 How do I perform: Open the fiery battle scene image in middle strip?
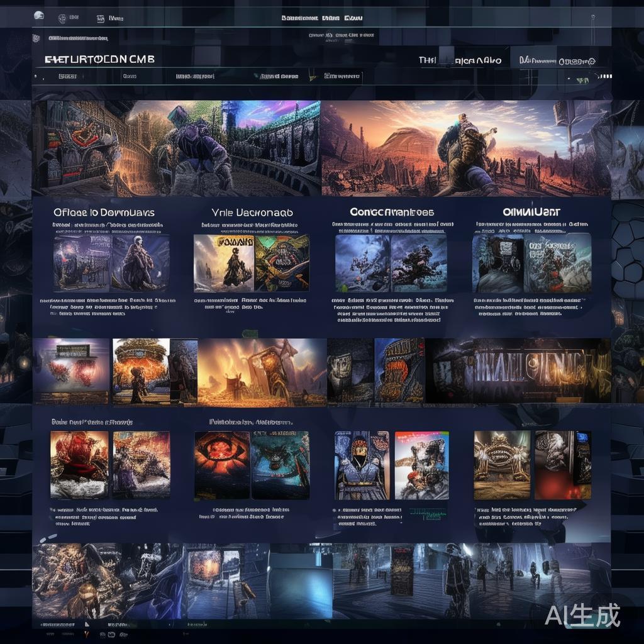coord(262,371)
